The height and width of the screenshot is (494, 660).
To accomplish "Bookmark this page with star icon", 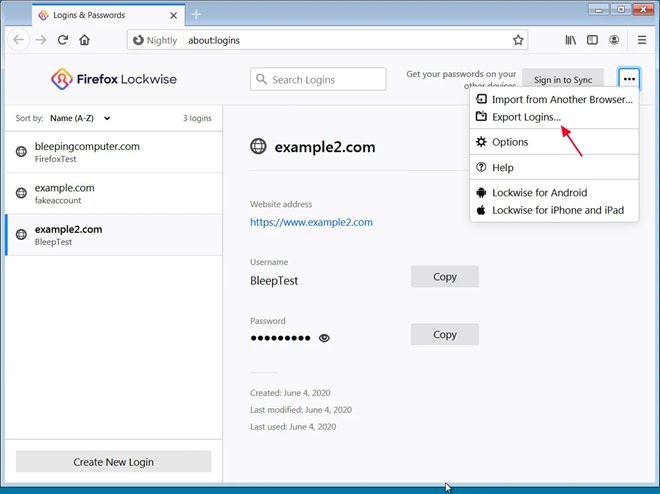I will pos(518,40).
